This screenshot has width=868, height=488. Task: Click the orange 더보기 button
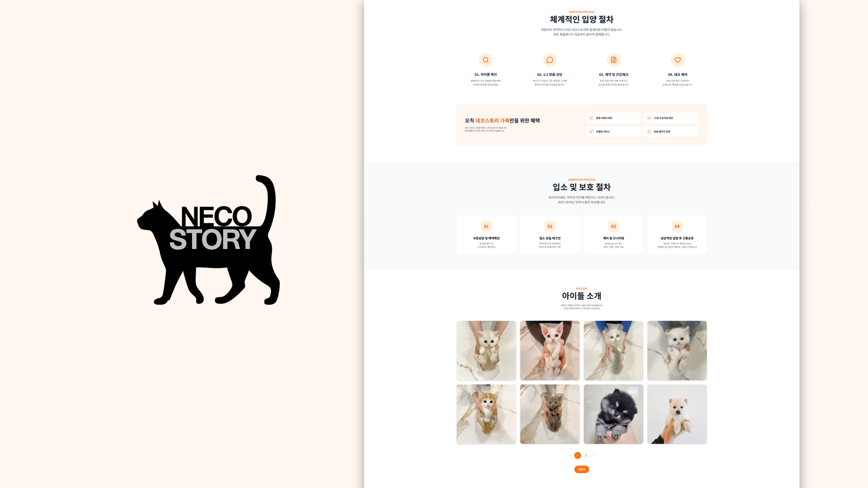coord(581,469)
